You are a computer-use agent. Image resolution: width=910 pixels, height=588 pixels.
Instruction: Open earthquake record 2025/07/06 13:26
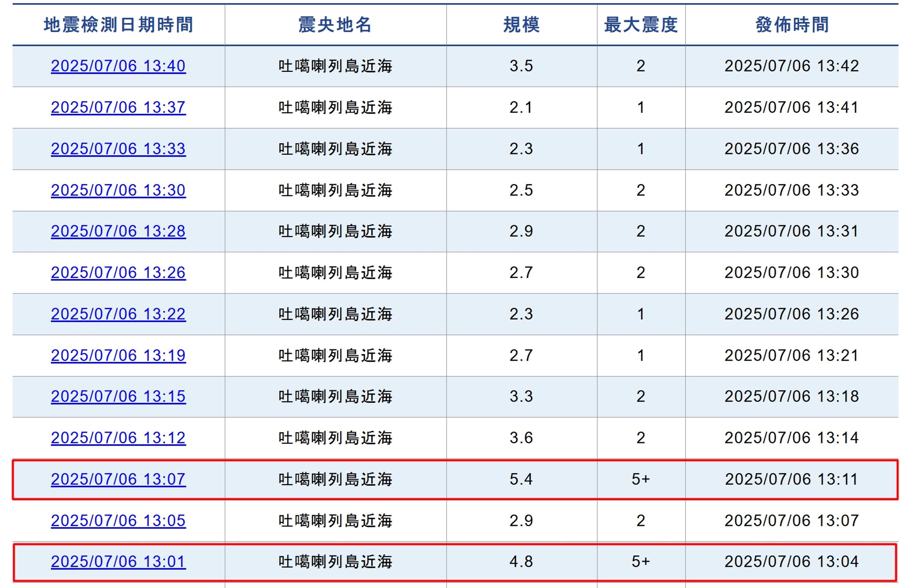(x=118, y=273)
